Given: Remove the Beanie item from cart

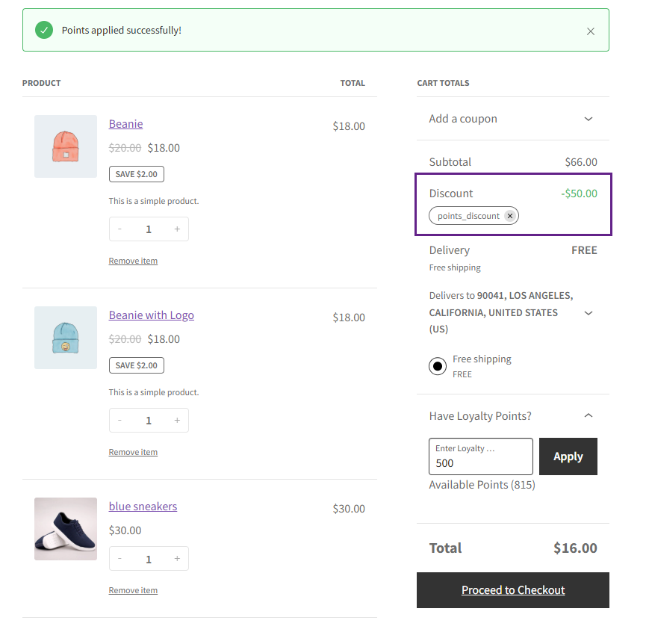Looking at the screenshot, I should 133,261.
